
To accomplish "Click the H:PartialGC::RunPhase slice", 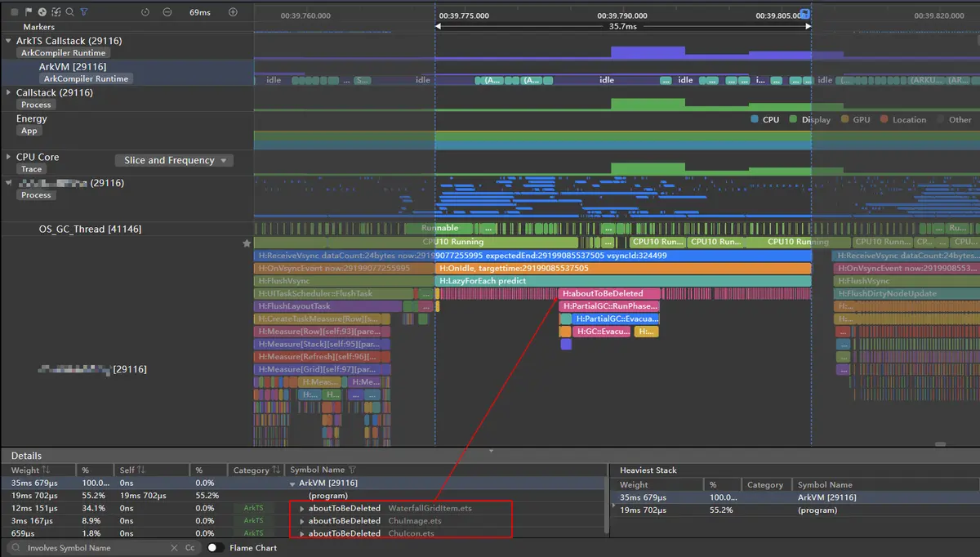I will (610, 306).
